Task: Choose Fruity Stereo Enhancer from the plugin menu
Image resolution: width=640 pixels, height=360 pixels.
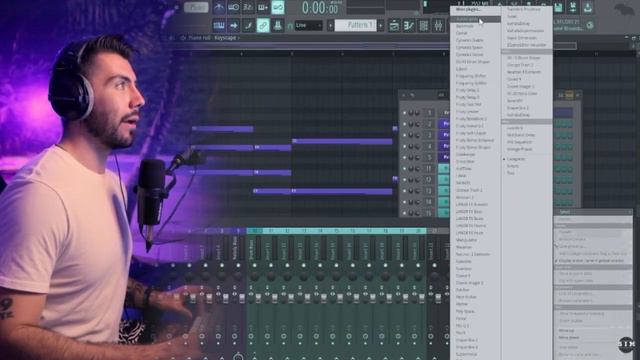Action: (475, 140)
